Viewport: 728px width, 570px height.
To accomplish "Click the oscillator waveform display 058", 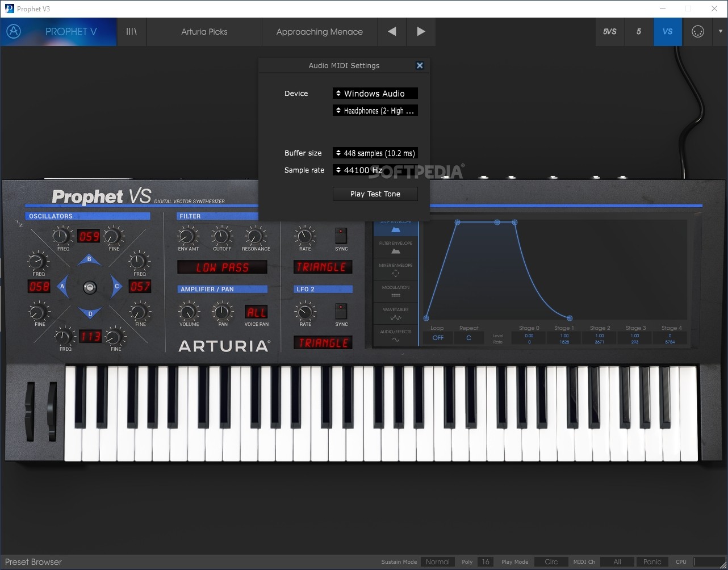I will [x=39, y=287].
